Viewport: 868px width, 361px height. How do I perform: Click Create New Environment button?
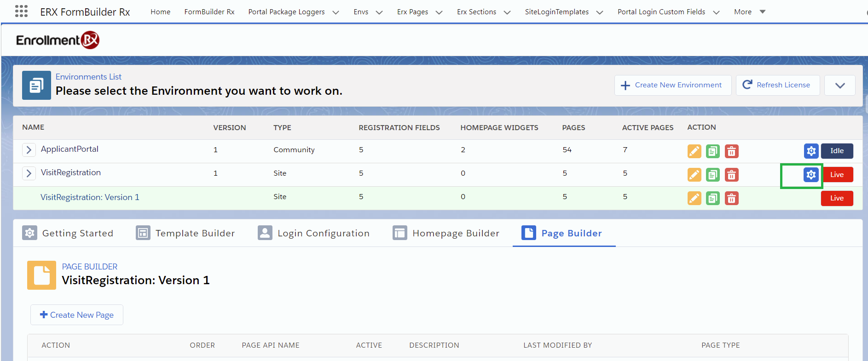pos(672,86)
